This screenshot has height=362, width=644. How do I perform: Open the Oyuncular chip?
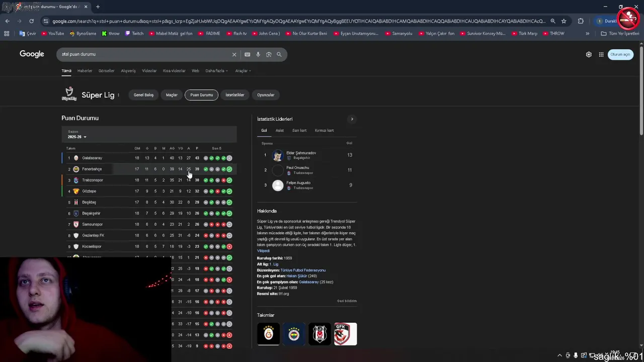pos(266,95)
